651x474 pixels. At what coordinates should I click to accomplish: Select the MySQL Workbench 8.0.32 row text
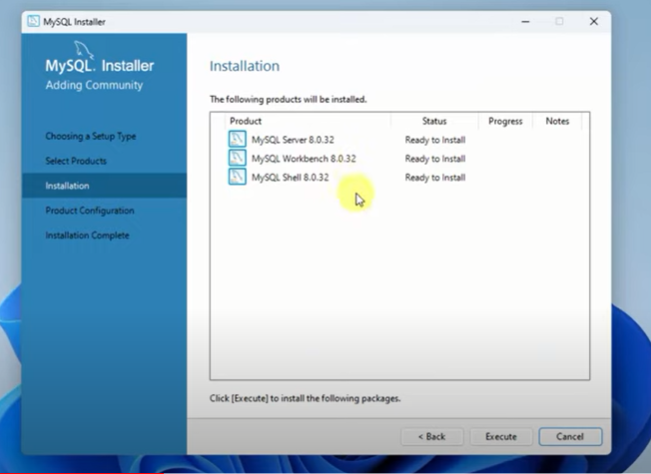coord(303,159)
